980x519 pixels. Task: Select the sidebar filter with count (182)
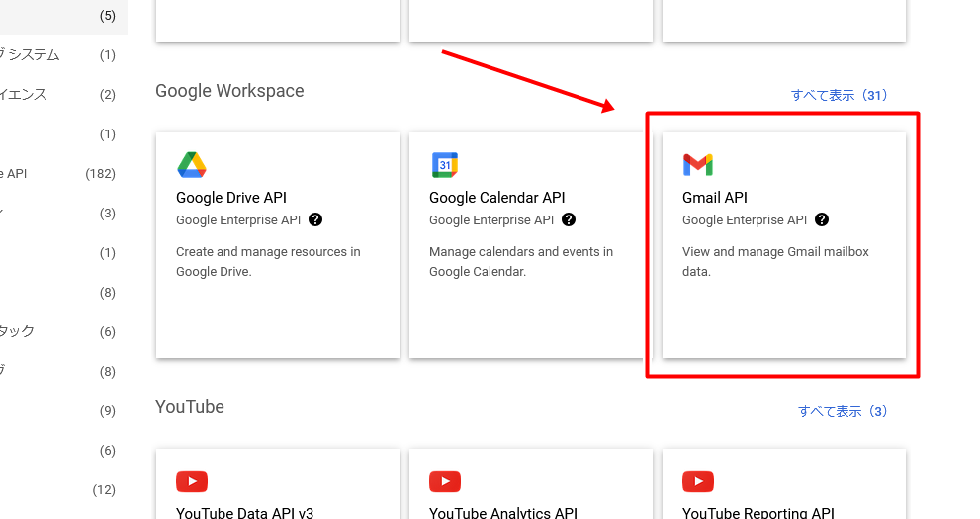click(x=57, y=174)
